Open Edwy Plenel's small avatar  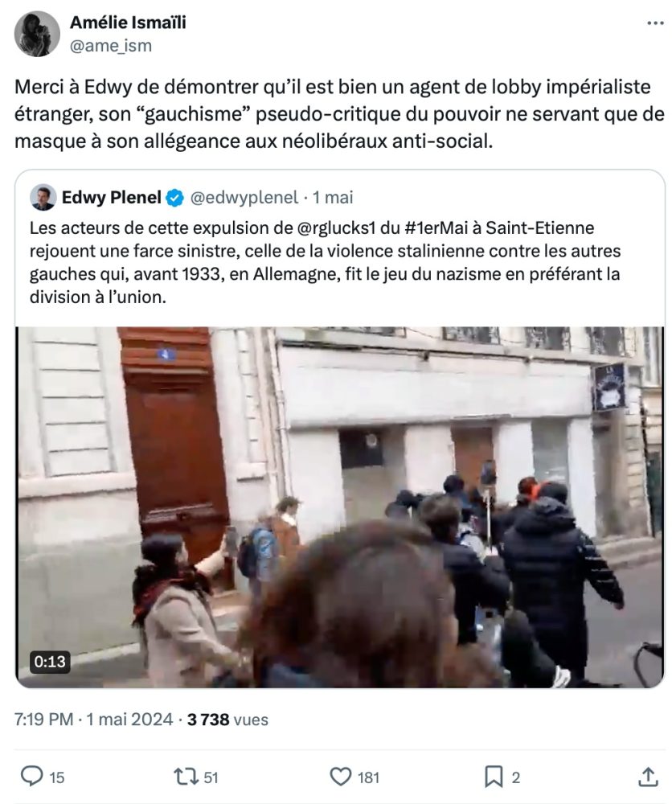pos(43,198)
